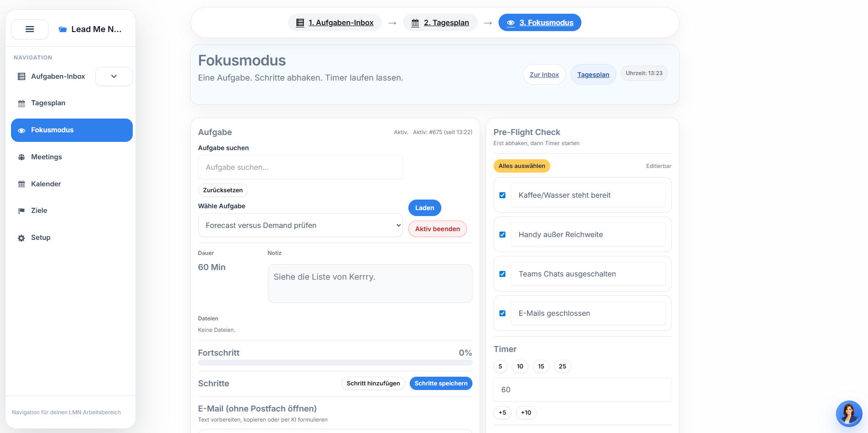This screenshot has height=433, width=868.
Task: Select the 25 minute timer preset
Action: pyautogui.click(x=562, y=366)
